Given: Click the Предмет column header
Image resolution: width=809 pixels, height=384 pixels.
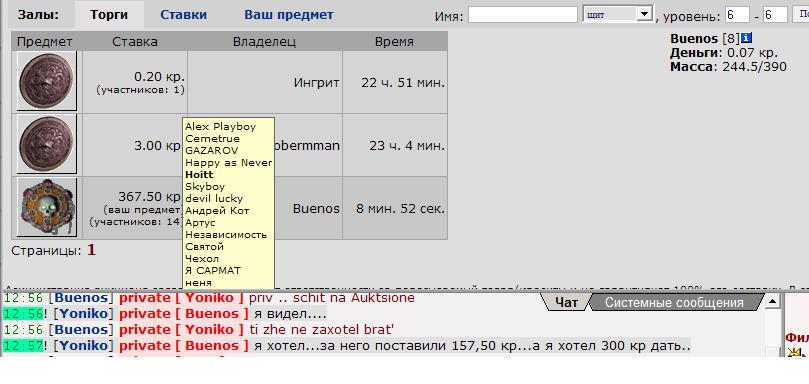Looking at the screenshot, I should 45,41.
